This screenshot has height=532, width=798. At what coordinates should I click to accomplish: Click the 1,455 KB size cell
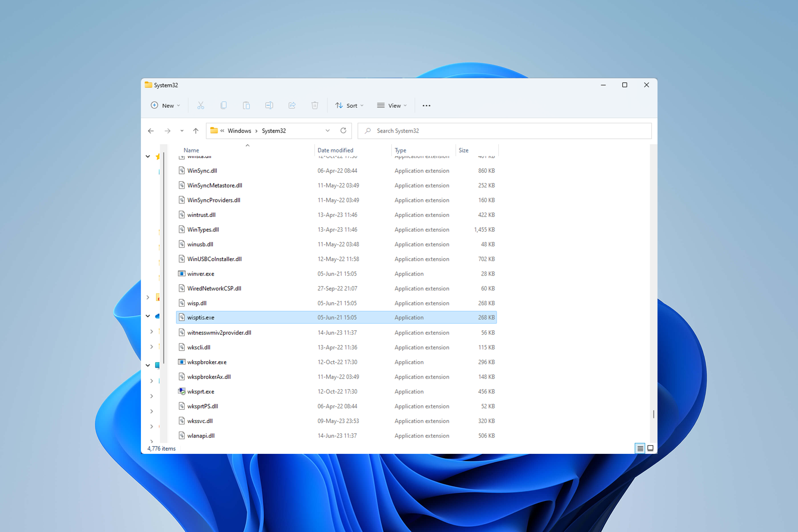coord(484,229)
